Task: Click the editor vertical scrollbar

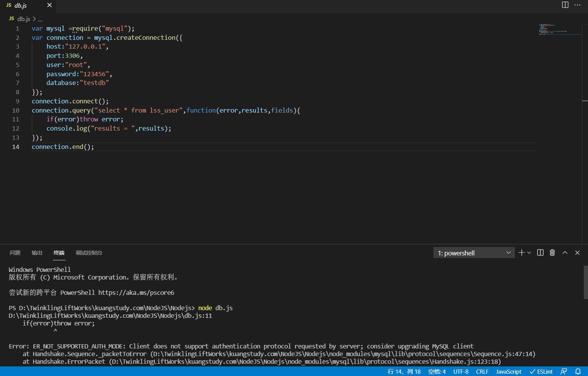Action: pyautogui.click(x=585, y=133)
